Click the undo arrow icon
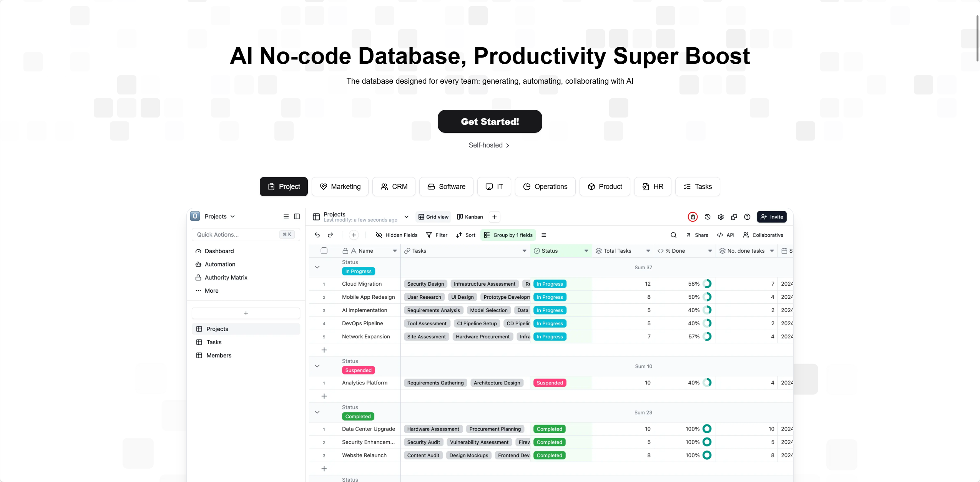 tap(317, 235)
